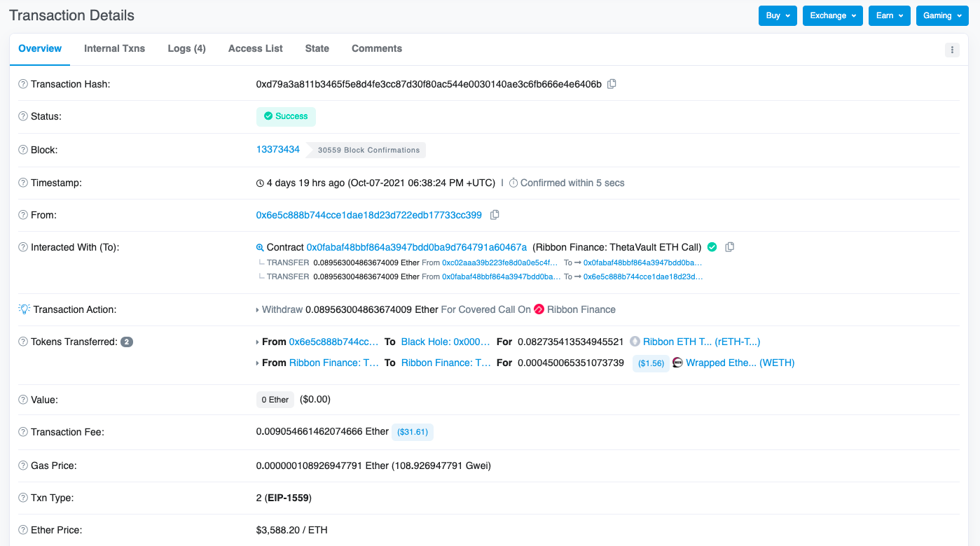980x546 pixels.
Task: Click help icon beside Timestamp label
Action: (x=23, y=183)
